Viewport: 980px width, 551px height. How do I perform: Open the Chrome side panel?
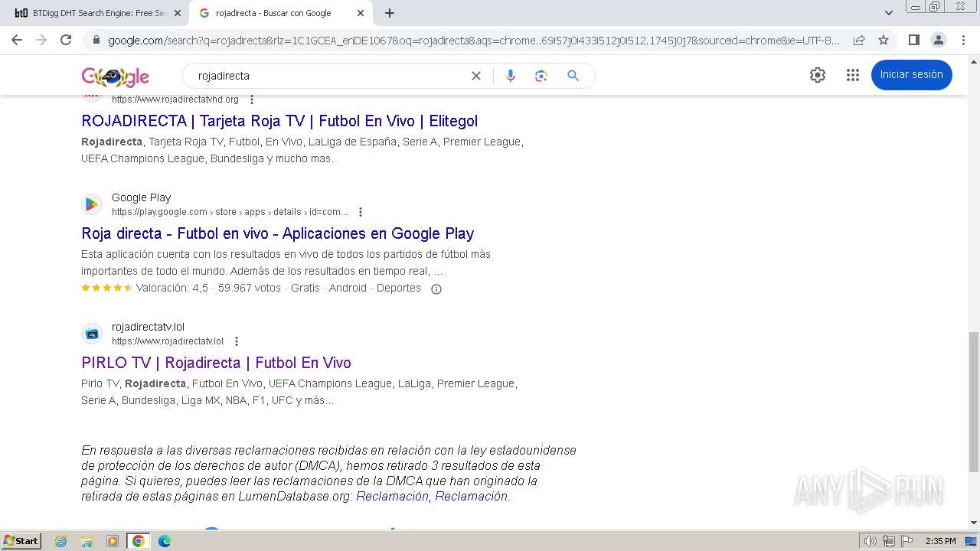click(x=913, y=40)
